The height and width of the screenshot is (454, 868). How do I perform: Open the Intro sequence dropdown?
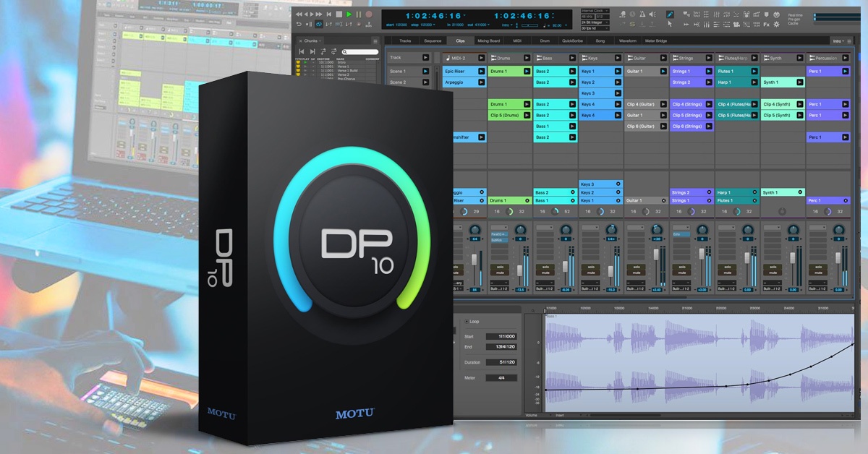tap(838, 41)
